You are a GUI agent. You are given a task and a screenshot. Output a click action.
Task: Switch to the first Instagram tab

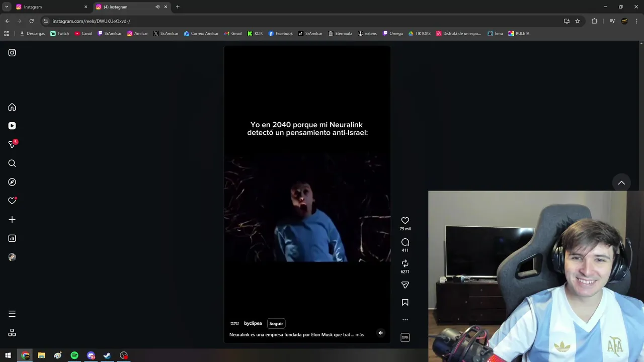[x=52, y=7]
